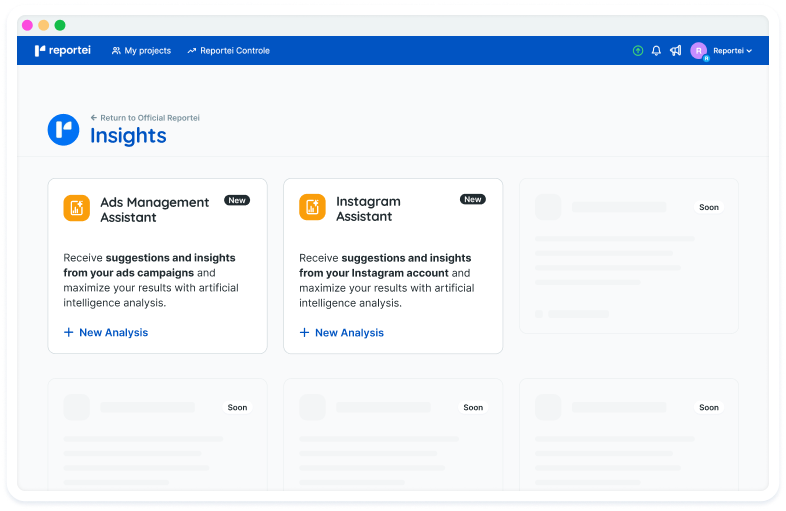Click the Ads Management Assistant title
The height and width of the screenshot is (511, 786).
[154, 210]
